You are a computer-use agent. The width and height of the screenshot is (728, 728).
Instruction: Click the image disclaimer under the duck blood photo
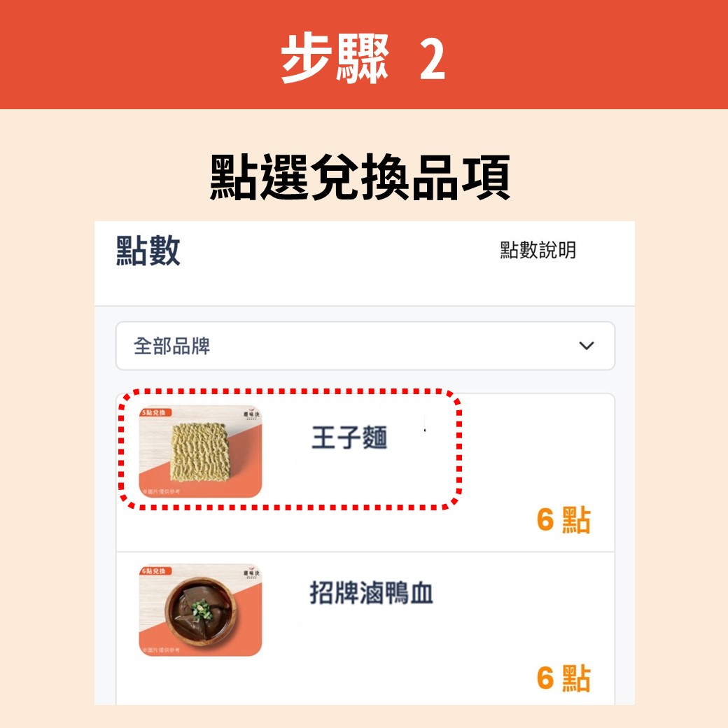tap(161, 650)
